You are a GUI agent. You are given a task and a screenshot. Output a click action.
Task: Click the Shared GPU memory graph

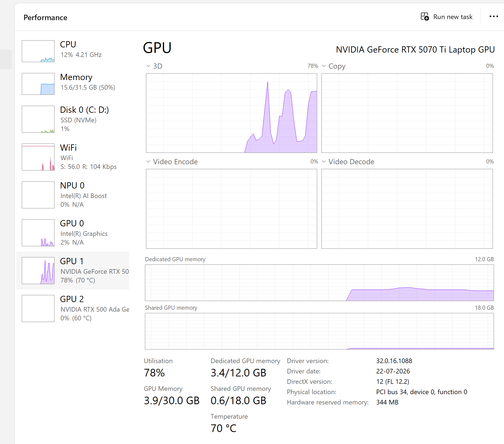point(319,331)
